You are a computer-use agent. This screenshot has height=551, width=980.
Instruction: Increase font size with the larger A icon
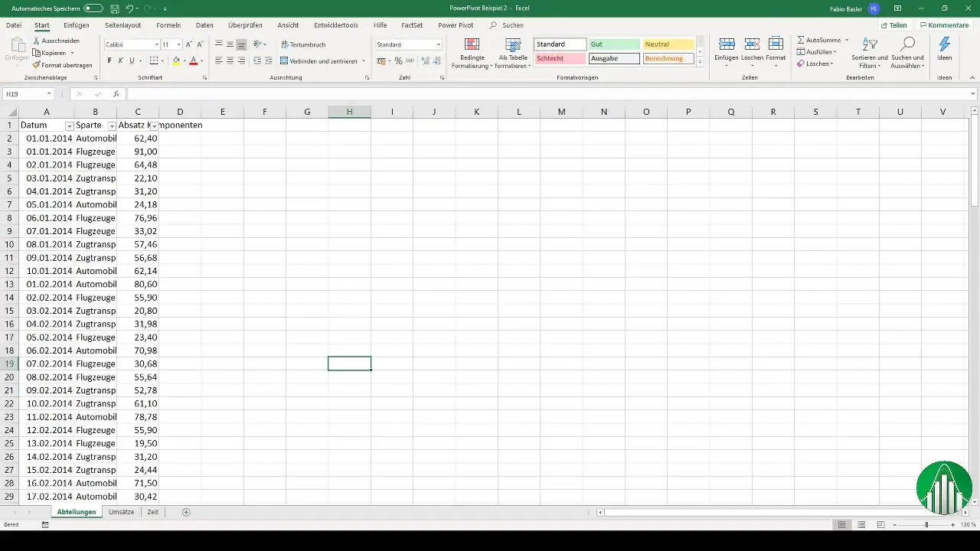click(189, 44)
